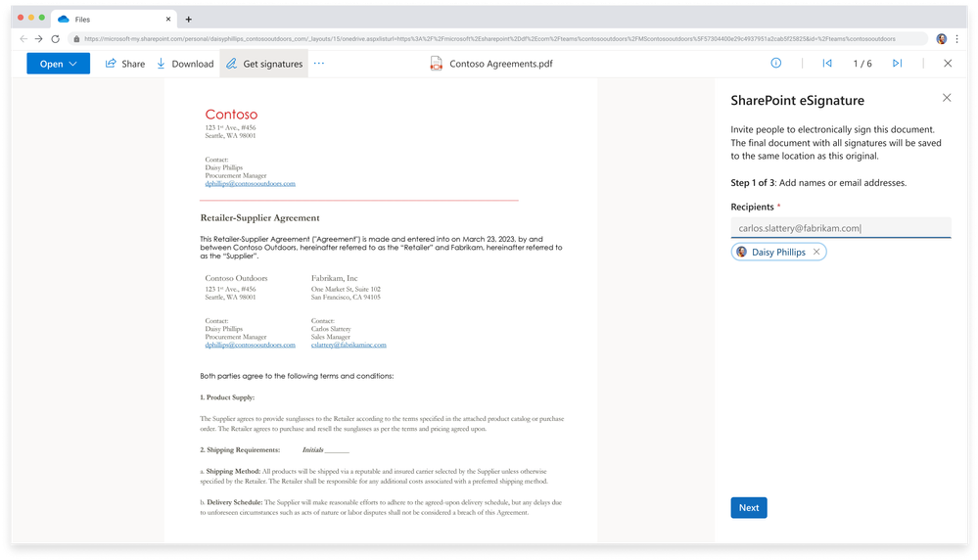Show file info via information icon
The width and height of the screenshot is (978, 560).
point(776,63)
